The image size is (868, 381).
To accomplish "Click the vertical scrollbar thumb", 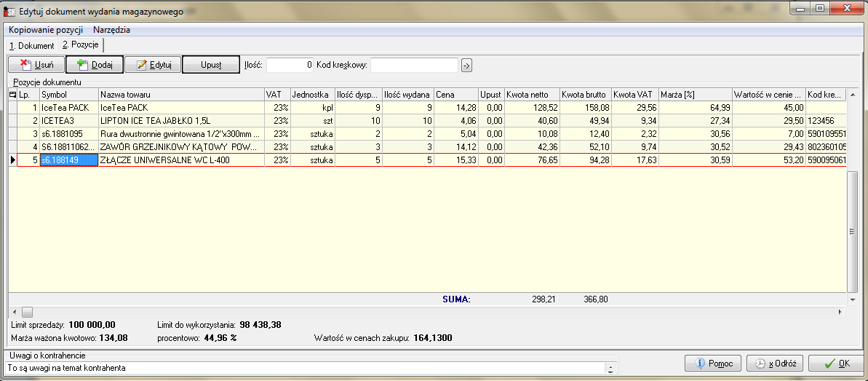I will tap(853, 232).
